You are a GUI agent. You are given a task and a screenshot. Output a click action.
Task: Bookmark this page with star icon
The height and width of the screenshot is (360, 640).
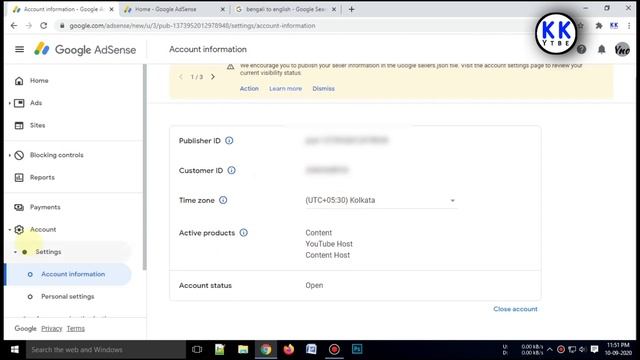tap(581, 26)
